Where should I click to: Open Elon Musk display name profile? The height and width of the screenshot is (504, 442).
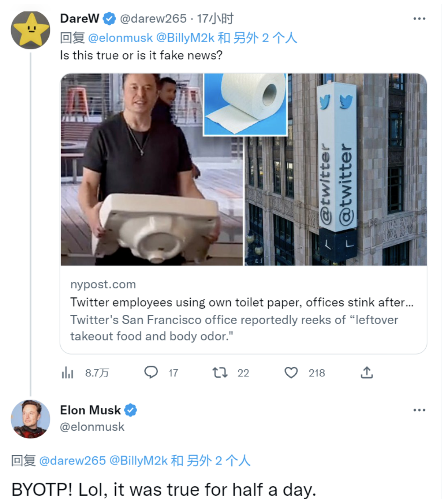(90, 410)
